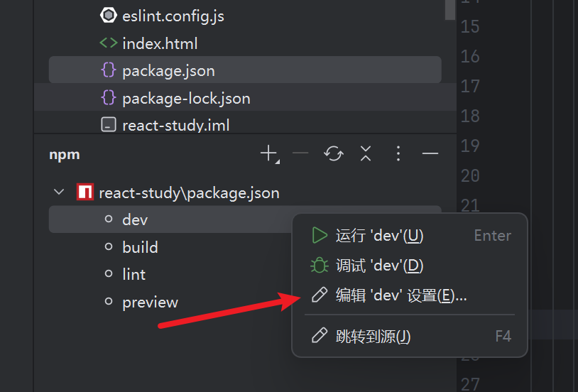Choose 编辑 'dev' 设置(E)... menu entry
This screenshot has width=578, height=392.
coord(410,295)
